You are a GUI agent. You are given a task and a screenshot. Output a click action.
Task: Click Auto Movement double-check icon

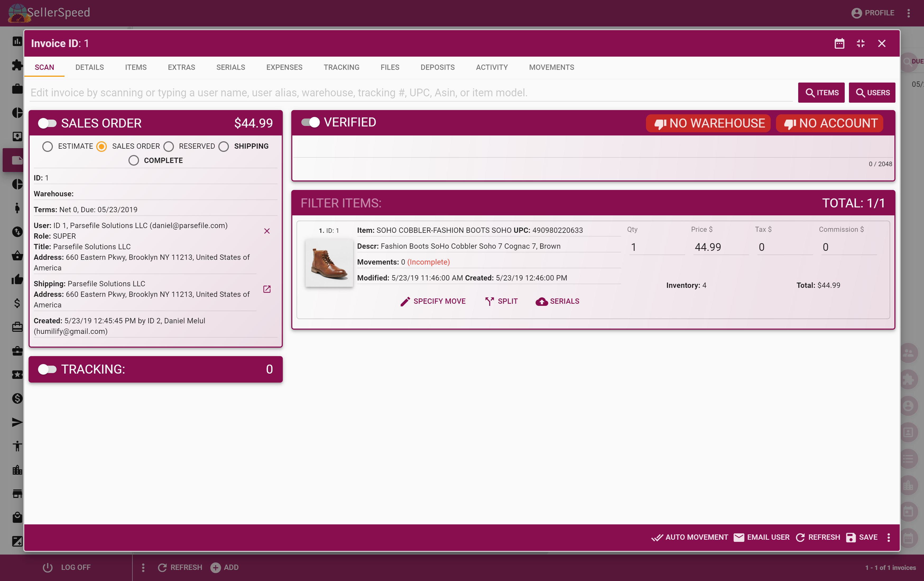click(x=657, y=537)
